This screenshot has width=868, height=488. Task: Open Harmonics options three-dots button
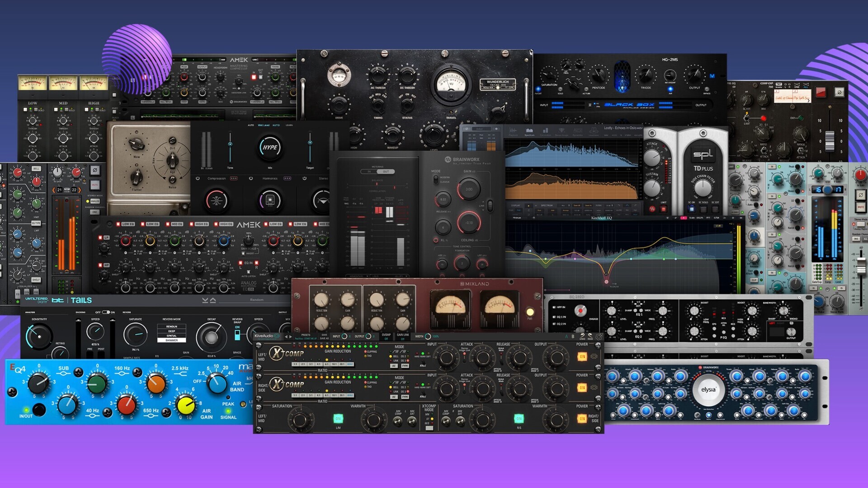pyautogui.click(x=287, y=178)
